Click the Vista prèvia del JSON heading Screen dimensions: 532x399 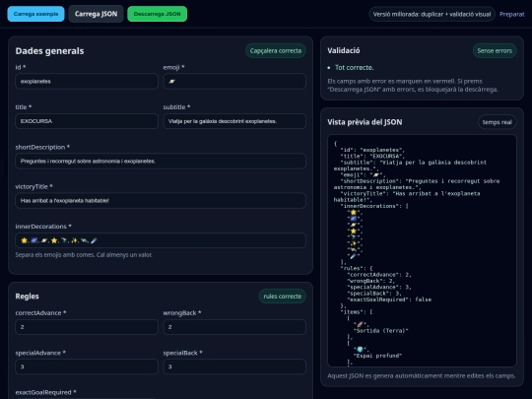365,122
